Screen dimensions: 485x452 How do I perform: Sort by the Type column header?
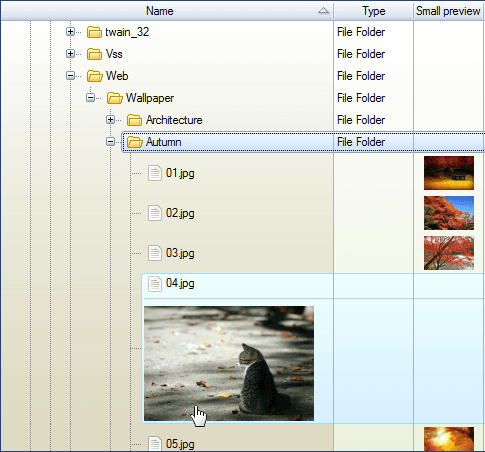[373, 11]
